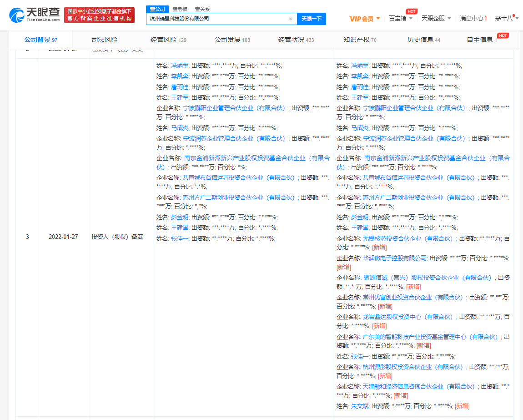Open 常州优富创业投资合伙企业 link
The image size is (523, 420).
(413, 297)
